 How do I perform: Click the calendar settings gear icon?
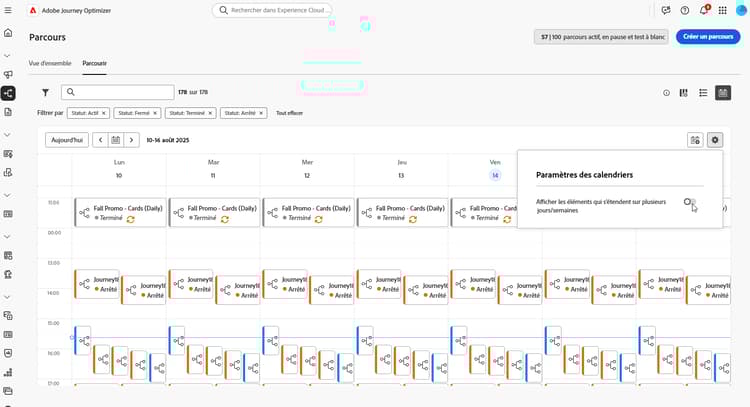point(715,140)
